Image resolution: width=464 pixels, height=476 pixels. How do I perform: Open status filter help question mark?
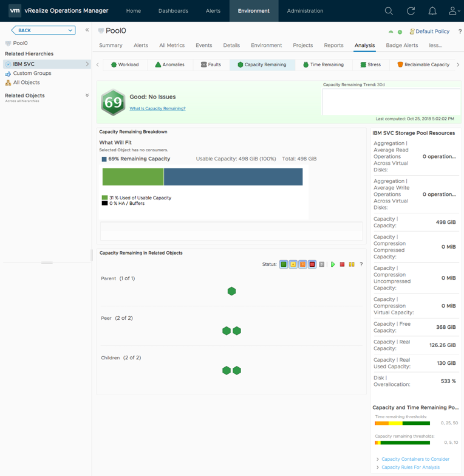[361, 264]
